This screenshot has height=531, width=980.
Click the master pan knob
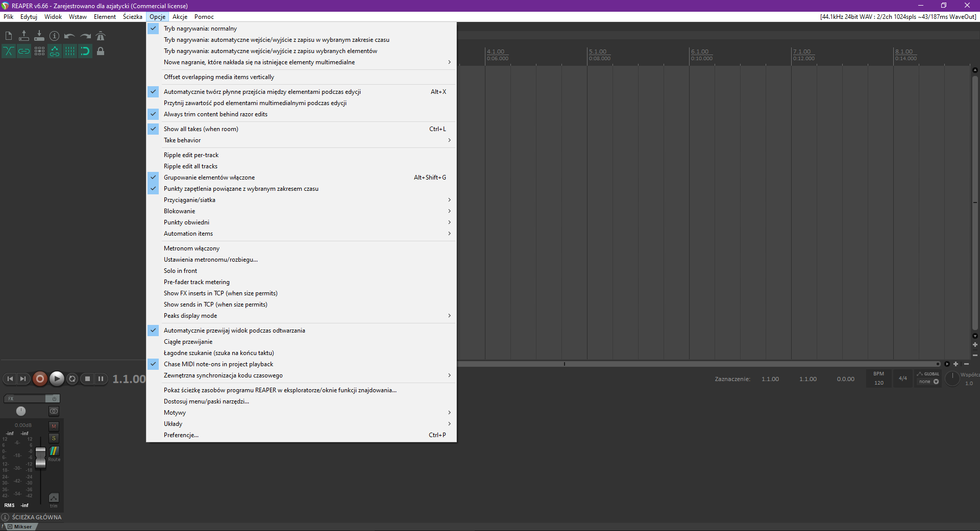pyautogui.click(x=21, y=411)
